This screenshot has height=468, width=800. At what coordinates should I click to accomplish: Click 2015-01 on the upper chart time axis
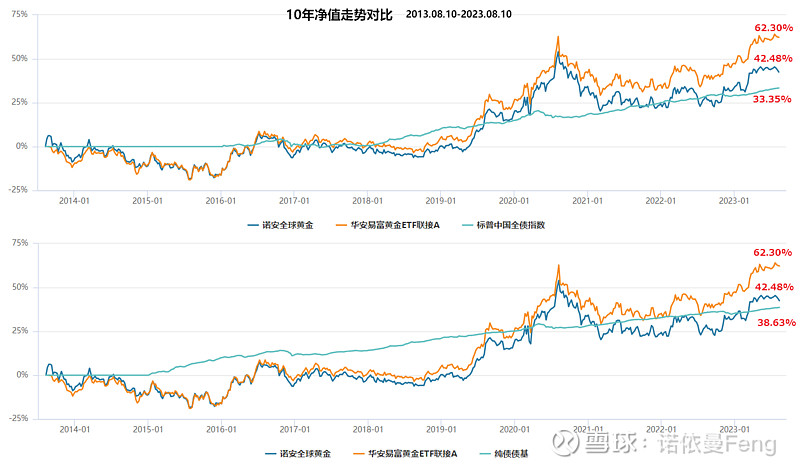(147, 201)
